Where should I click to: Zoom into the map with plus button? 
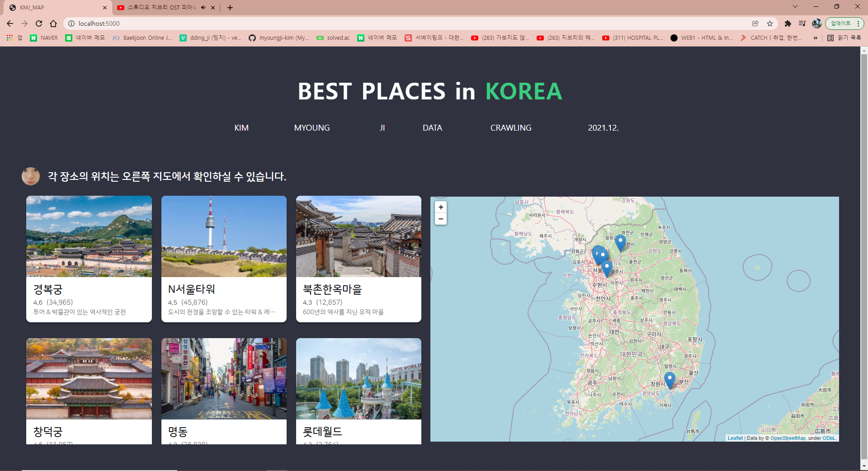click(x=440, y=207)
